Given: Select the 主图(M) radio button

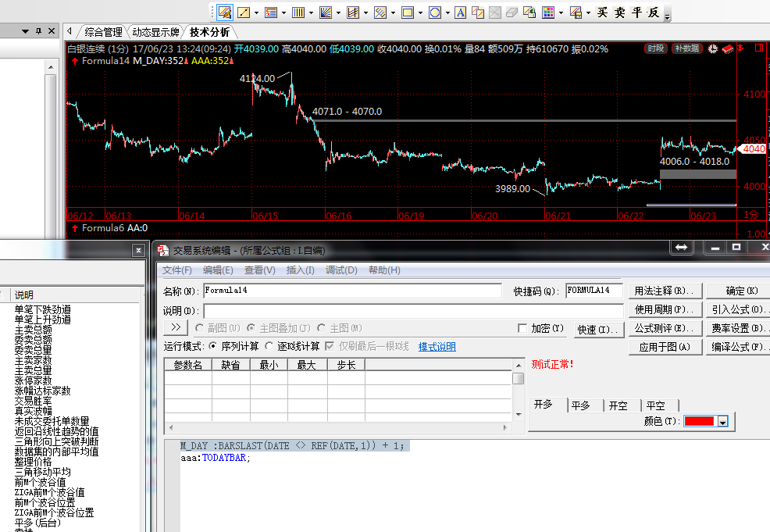Looking at the screenshot, I should click(x=322, y=327).
